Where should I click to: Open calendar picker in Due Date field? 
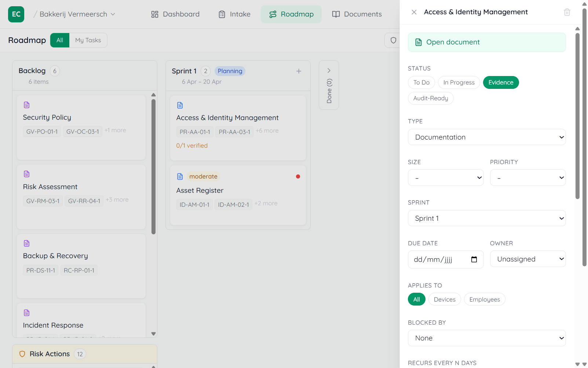coord(474,260)
